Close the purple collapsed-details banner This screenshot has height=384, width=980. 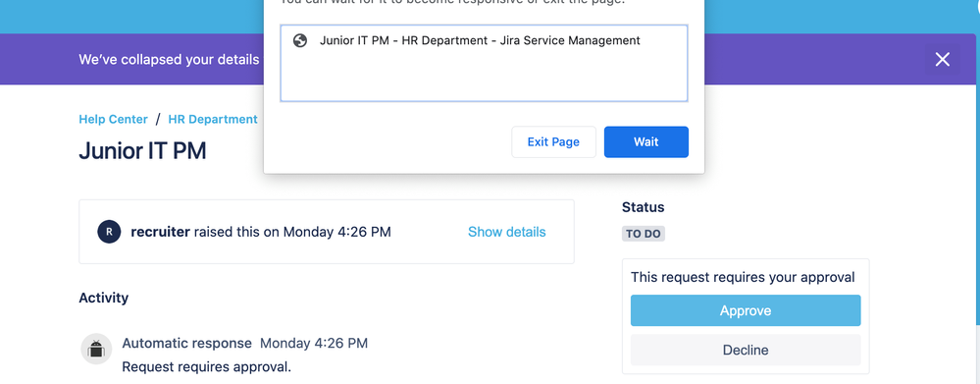[x=942, y=59]
